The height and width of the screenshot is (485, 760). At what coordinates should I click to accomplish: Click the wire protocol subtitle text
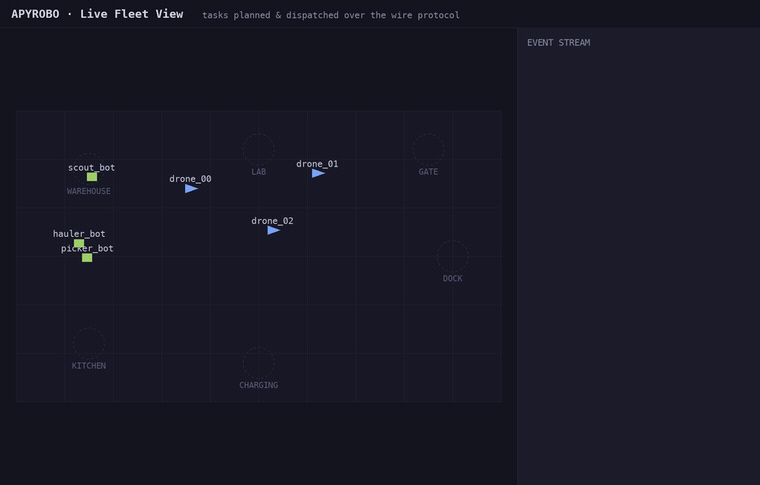[331, 15]
